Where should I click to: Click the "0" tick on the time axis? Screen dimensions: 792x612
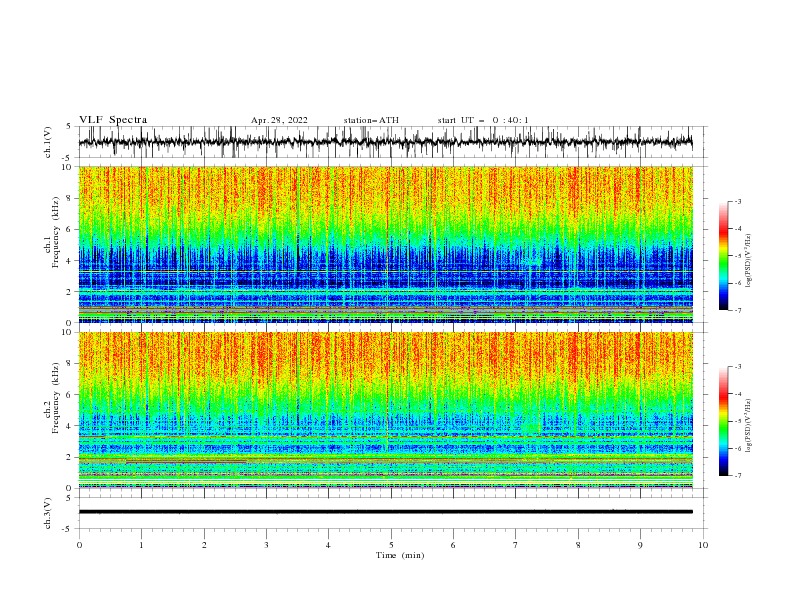pyautogui.click(x=79, y=545)
